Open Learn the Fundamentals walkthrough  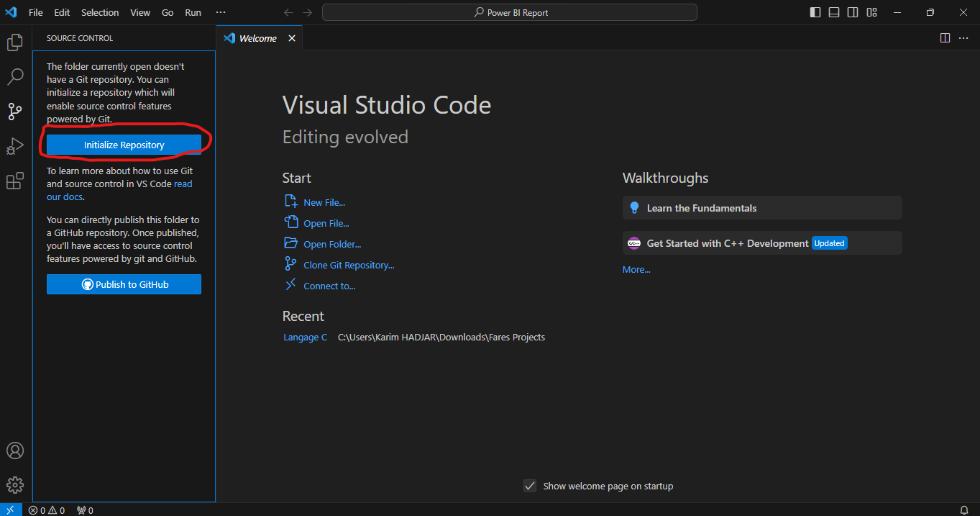762,208
